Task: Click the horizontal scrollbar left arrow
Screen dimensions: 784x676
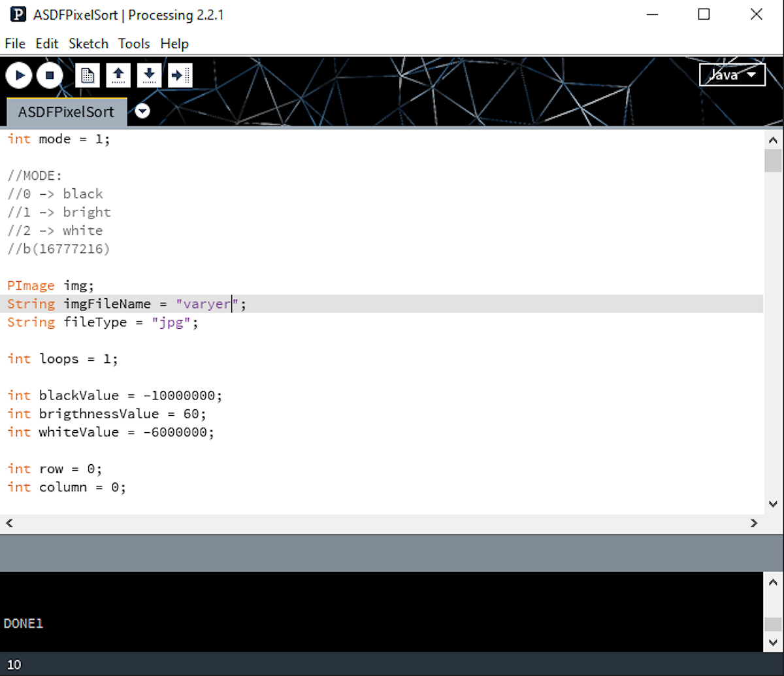Action: [9, 523]
